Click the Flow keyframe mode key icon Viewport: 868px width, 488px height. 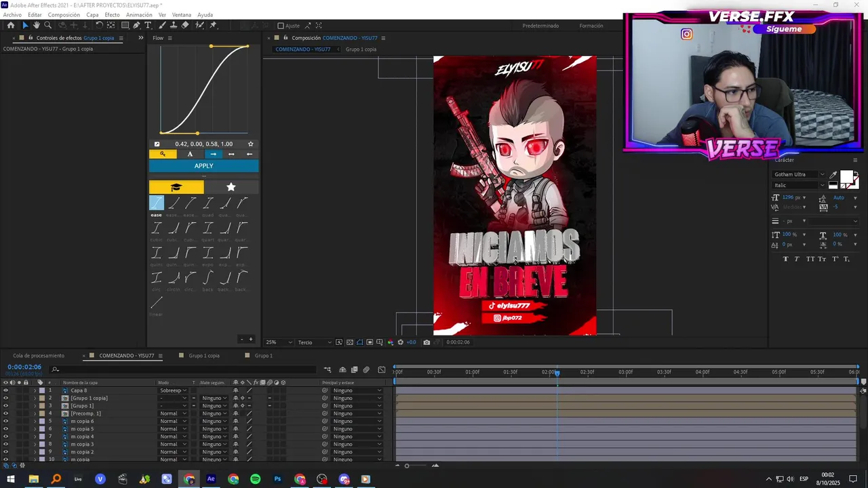coord(162,154)
